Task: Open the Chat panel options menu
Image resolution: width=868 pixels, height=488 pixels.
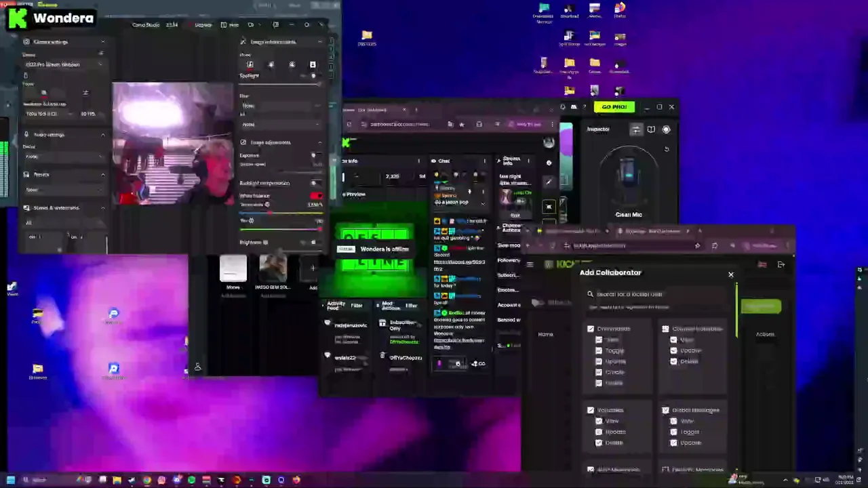Action: (484, 161)
